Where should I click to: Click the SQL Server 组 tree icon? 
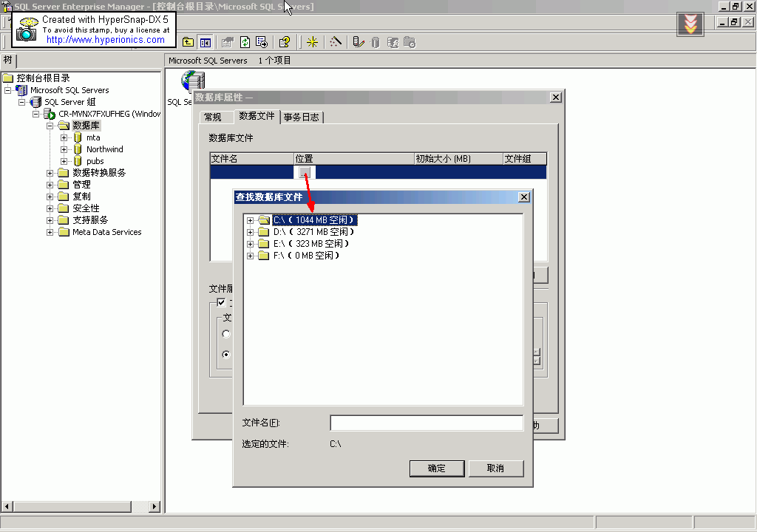[35, 102]
